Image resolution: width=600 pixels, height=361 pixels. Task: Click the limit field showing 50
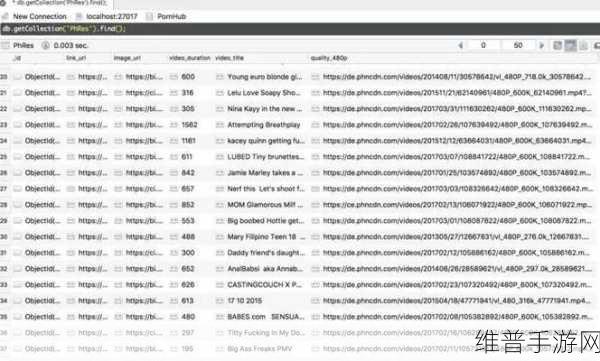tap(518, 46)
